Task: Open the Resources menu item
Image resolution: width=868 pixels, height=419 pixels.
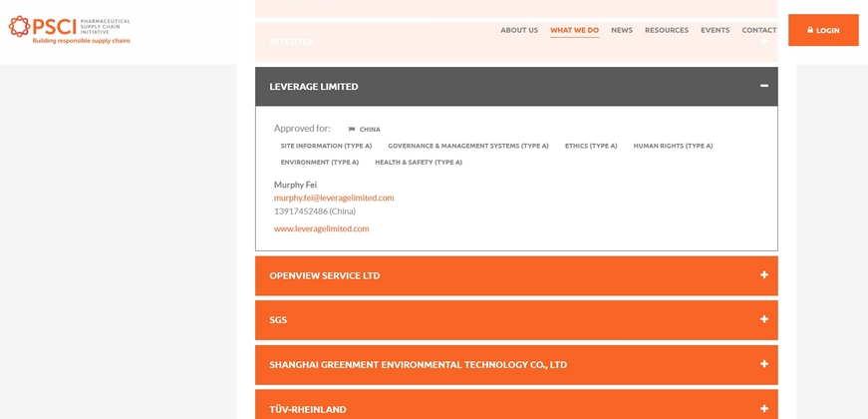Action: tap(666, 30)
